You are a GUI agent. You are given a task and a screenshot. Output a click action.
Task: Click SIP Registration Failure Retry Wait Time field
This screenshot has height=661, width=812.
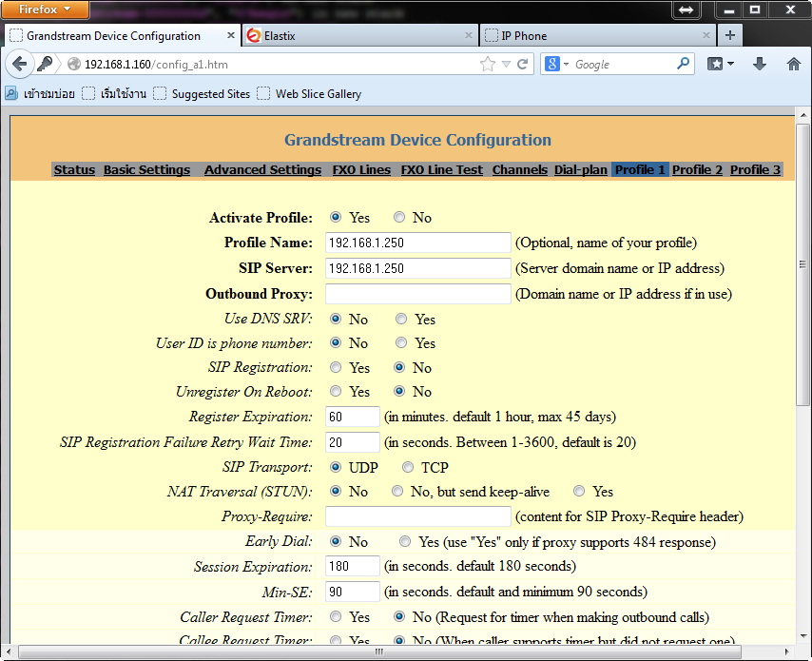[353, 442]
